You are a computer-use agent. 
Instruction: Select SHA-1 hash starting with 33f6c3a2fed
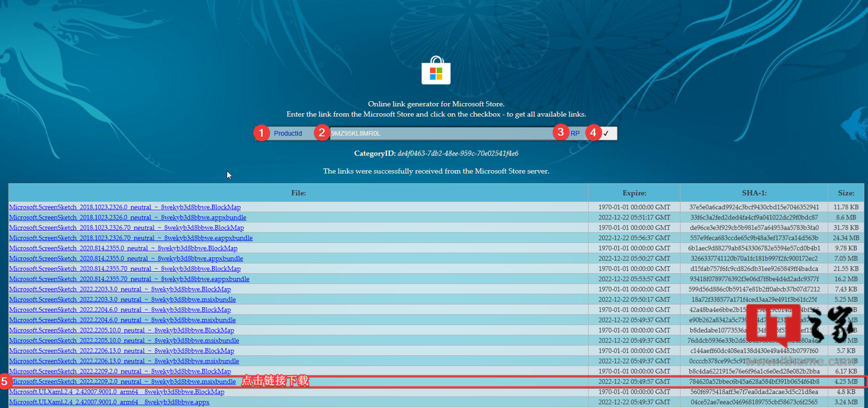click(x=754, y=218)
